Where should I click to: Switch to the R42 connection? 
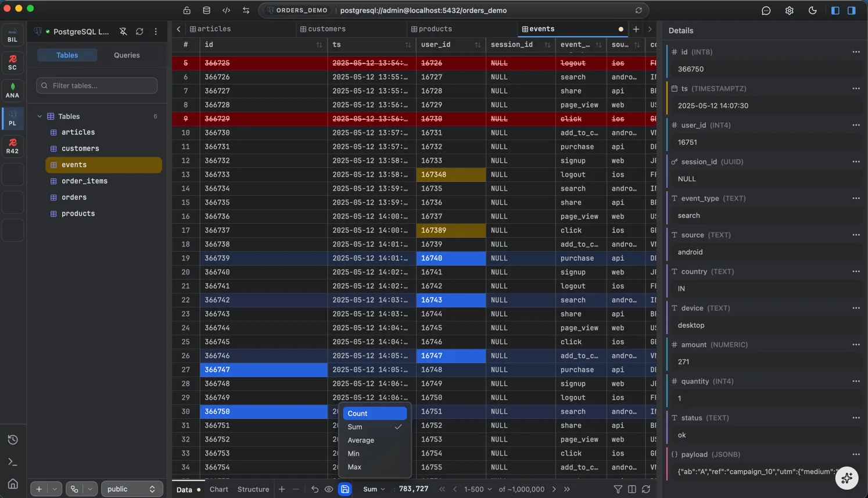click(13, 146)
